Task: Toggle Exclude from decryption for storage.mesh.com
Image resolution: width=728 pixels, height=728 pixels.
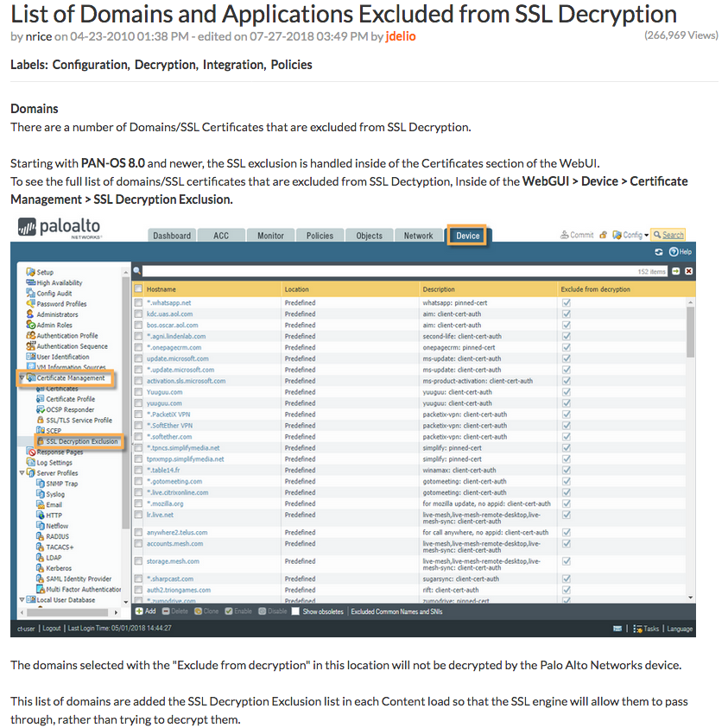Action: [567, 560]
